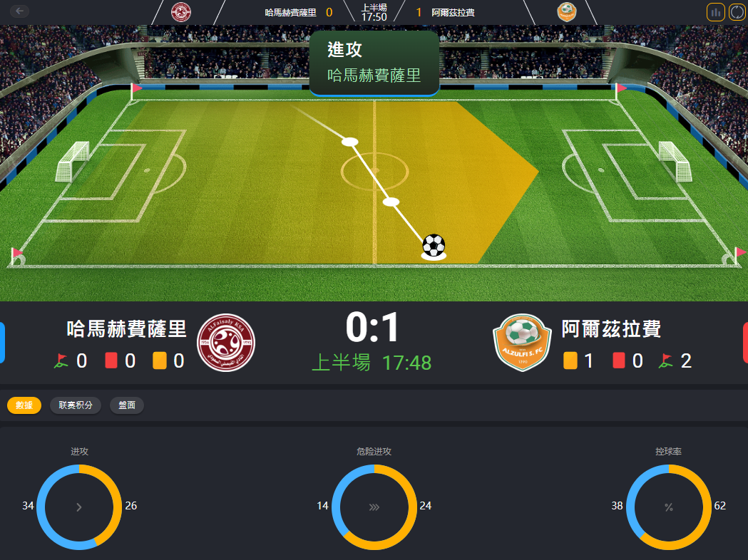Select the 數據 tab

(24, 405)
